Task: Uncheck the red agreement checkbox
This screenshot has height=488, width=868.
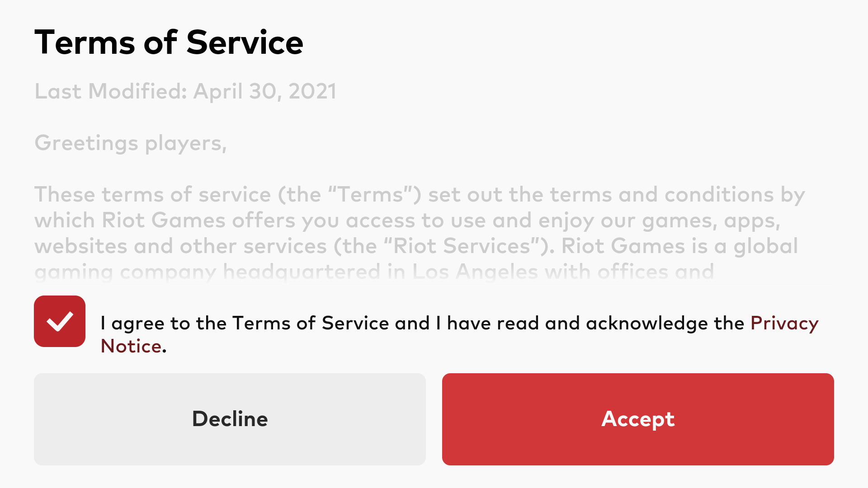Action: click(x=60, y=321)
